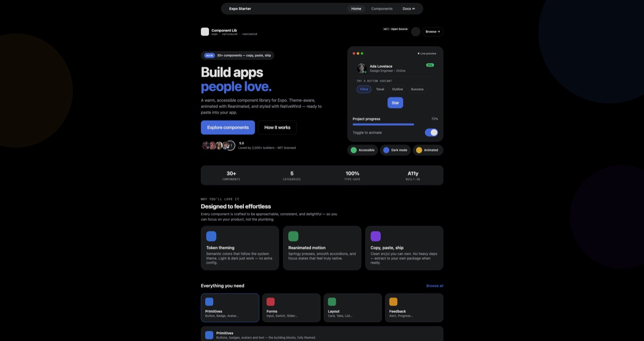This screenshot has width=644, height=341.
Task: Click the green dot in the Accessible chip
Action: coord(354,150)
